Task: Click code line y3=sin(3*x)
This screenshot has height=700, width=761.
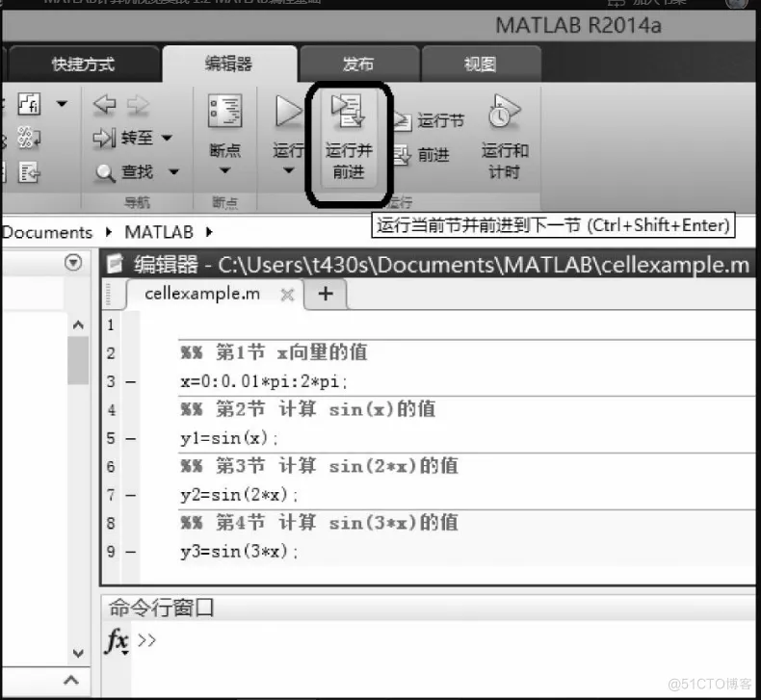Action: [239, 552]
